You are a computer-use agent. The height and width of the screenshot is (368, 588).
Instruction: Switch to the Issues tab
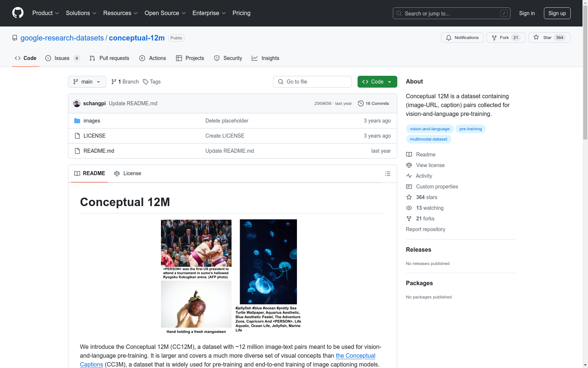click(62, 58)
